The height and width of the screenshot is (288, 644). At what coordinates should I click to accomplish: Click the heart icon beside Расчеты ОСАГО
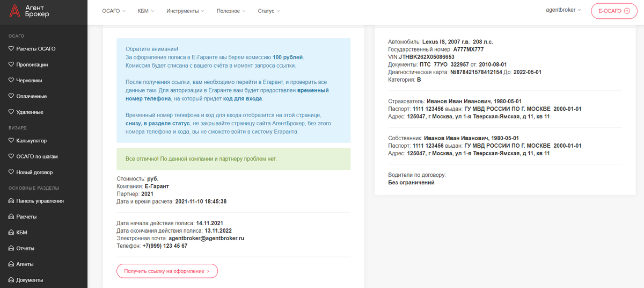(x=11, y=49)
